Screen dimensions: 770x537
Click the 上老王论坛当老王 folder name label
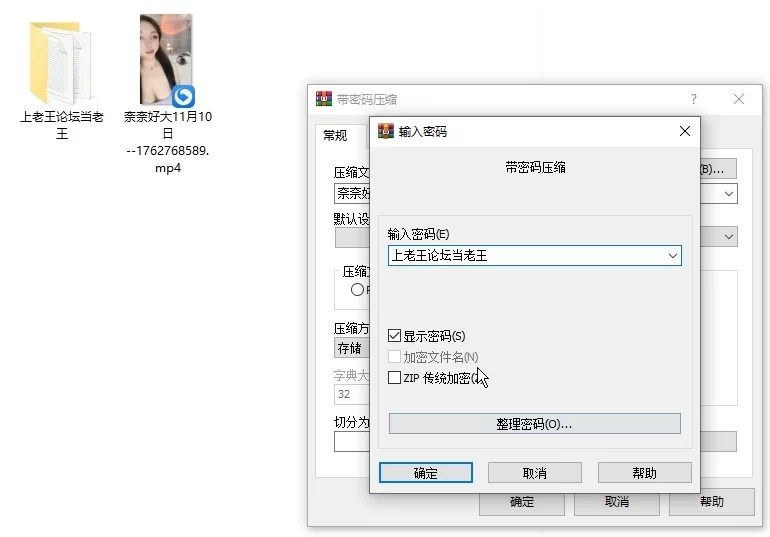pyautogui.click(x=61, y=125)
